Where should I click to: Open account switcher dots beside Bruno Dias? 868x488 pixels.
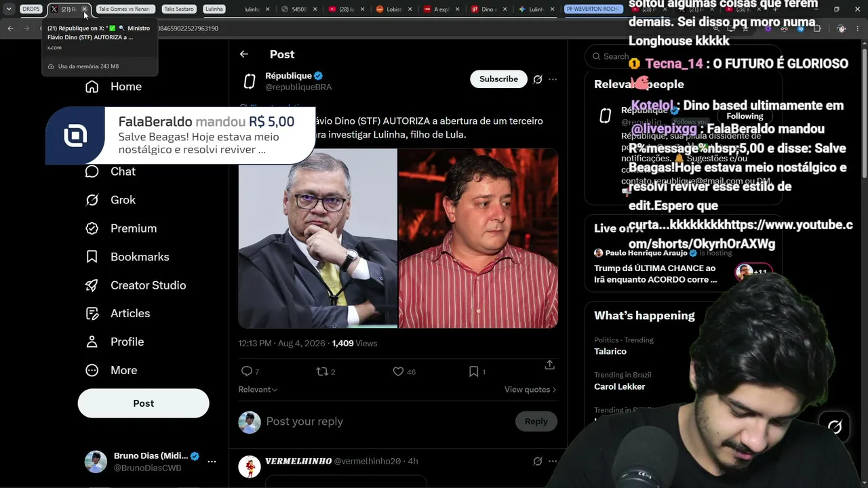coord(212,462)
